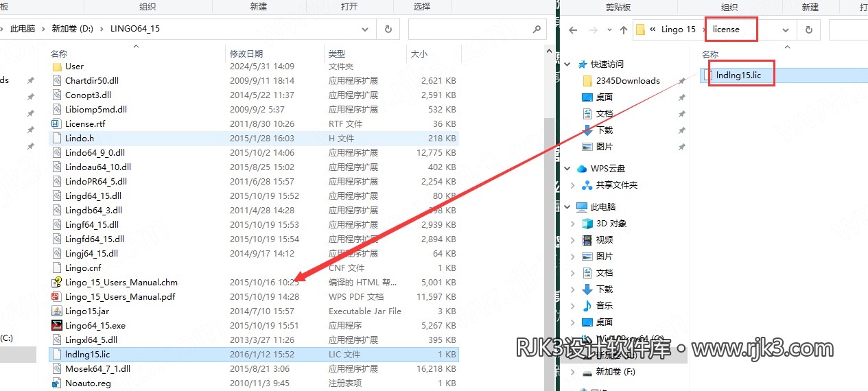This screenshot has height=391, width=868.
Task: Go back in the right Explorer window
Action: coord(574,30)
